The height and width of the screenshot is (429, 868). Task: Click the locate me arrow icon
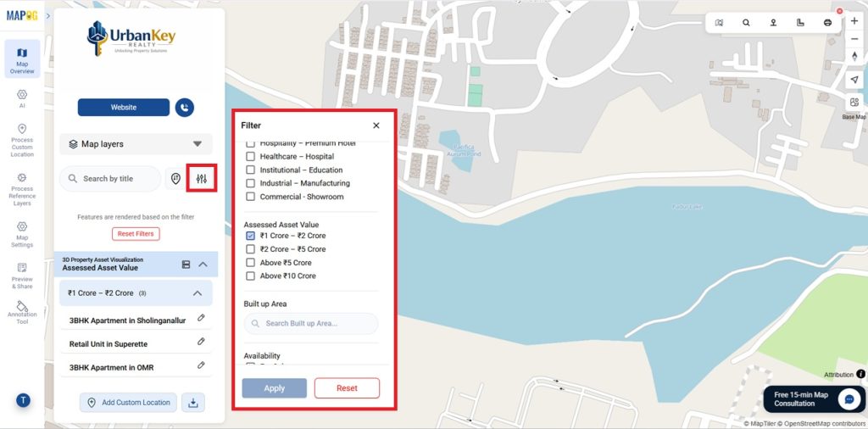point(854,80)
